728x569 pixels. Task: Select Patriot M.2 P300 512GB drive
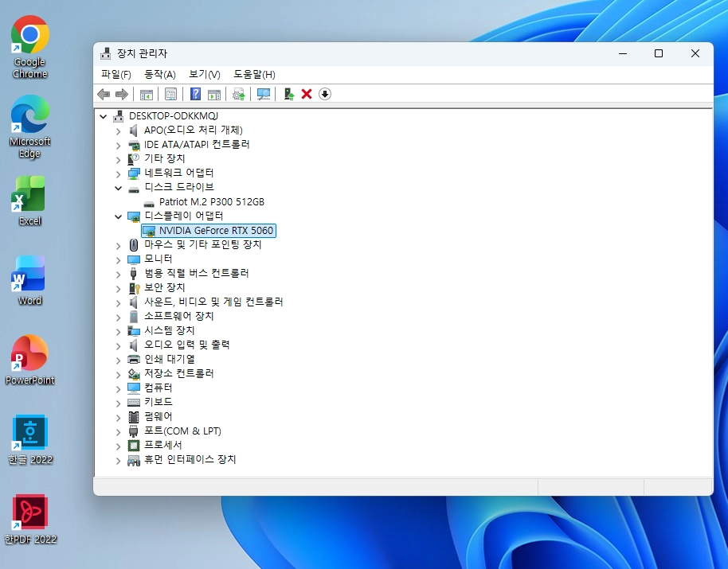coord(212,201)
